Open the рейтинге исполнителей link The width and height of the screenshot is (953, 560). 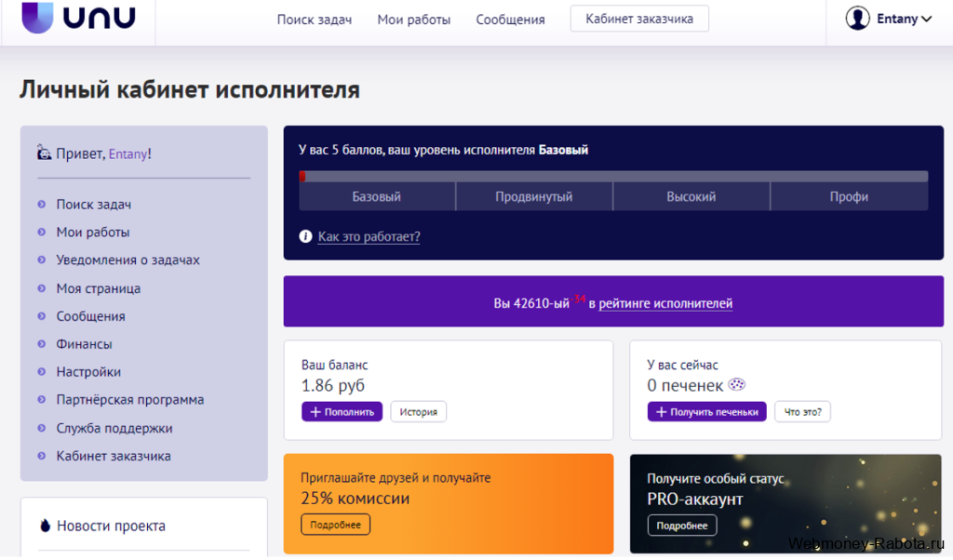pos(665,303)
